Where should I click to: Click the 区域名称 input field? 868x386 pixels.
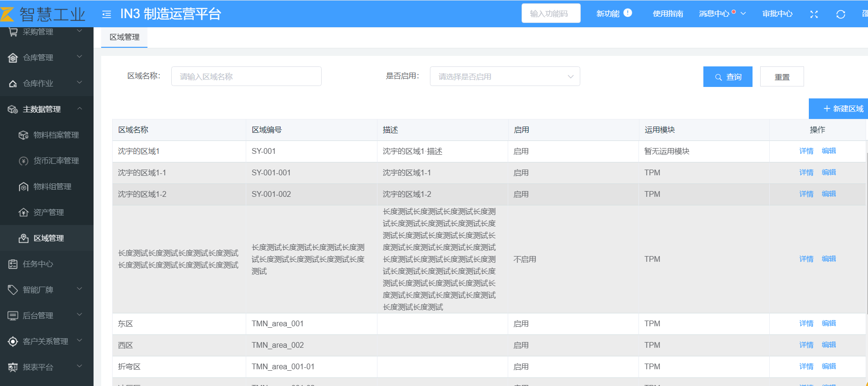pyautogui.click(x=246, y=76)
